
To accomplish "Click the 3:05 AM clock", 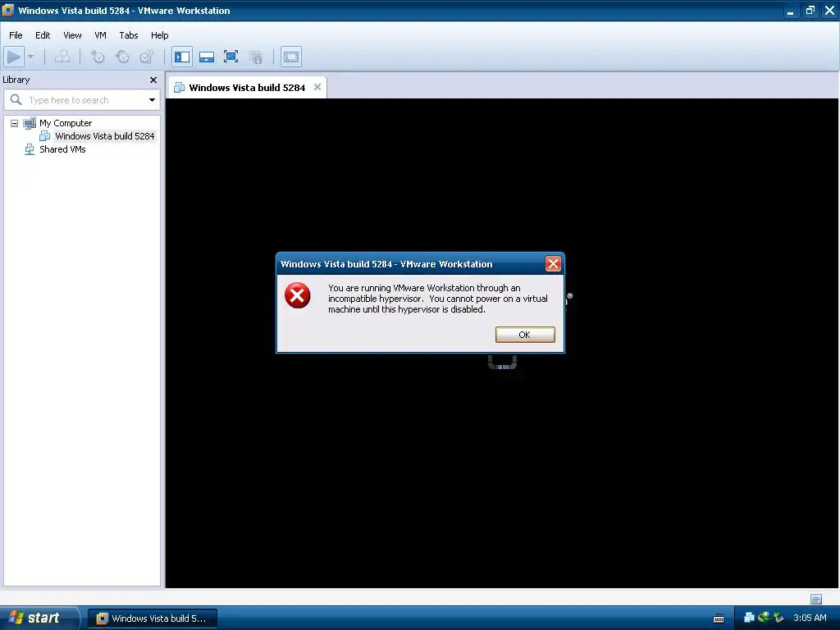I will pyautogui.click(x=810, y=618).
